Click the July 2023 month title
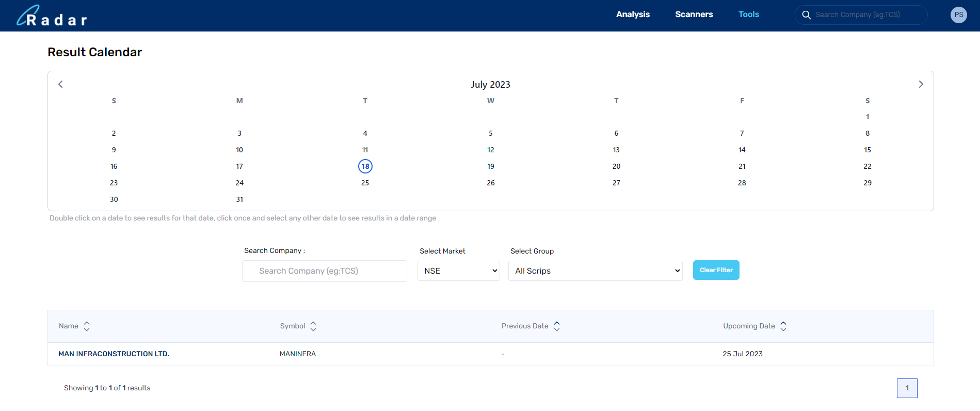 (x=490, y=85)
